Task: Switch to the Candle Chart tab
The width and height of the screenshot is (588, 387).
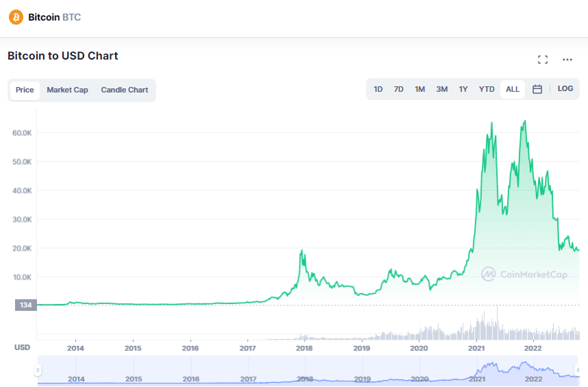Action: (125, 90)
